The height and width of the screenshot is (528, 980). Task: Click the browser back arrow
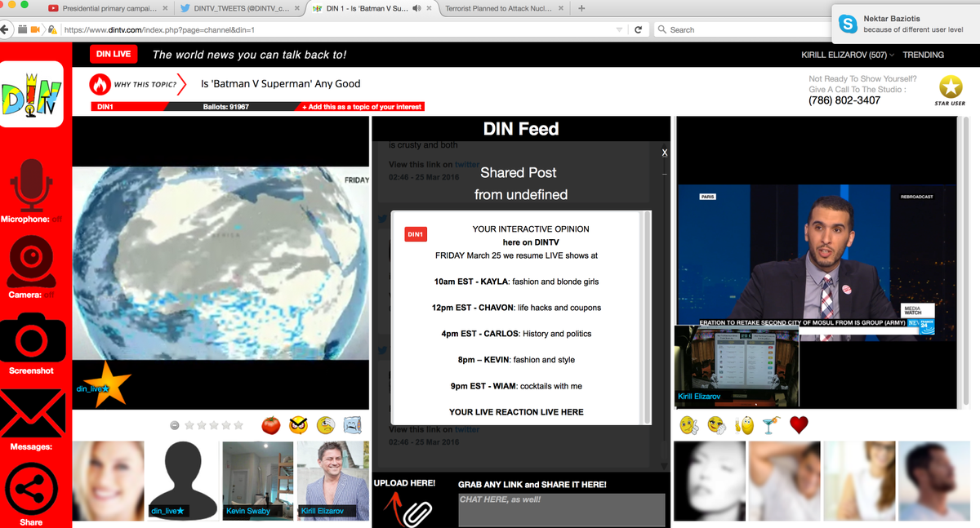coord(6,29)
